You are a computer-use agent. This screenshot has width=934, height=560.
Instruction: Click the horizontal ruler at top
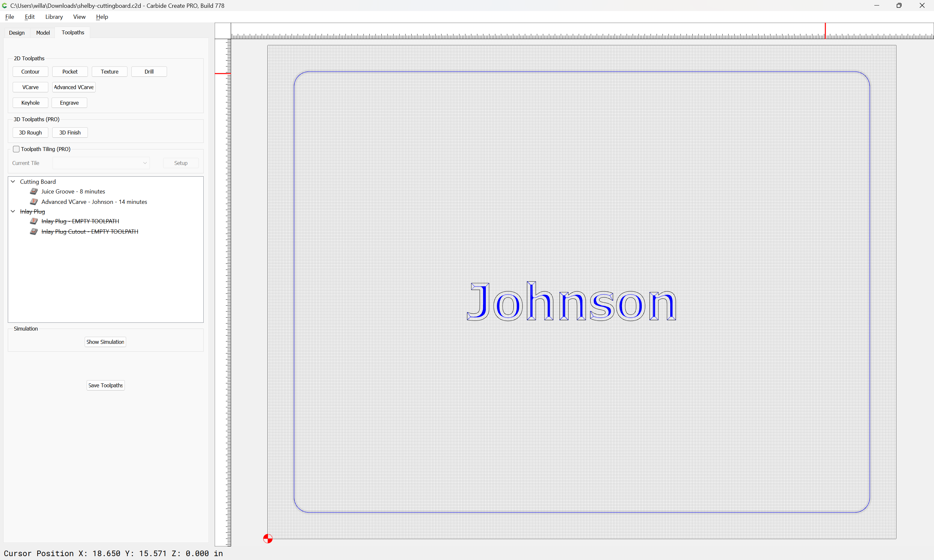point(582,31)
